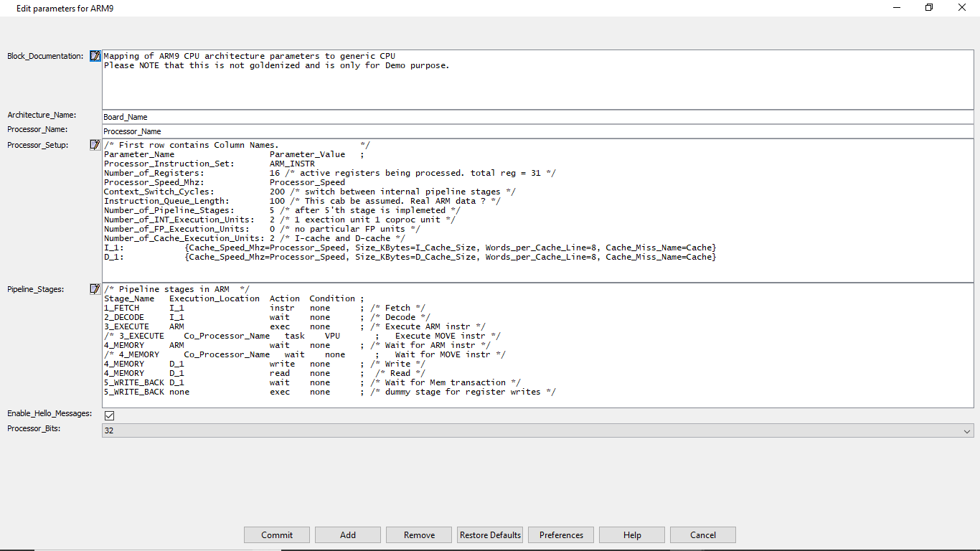Open the Preferences dialog
Screen dimensions: 980x551
click(x=561, y=534)
